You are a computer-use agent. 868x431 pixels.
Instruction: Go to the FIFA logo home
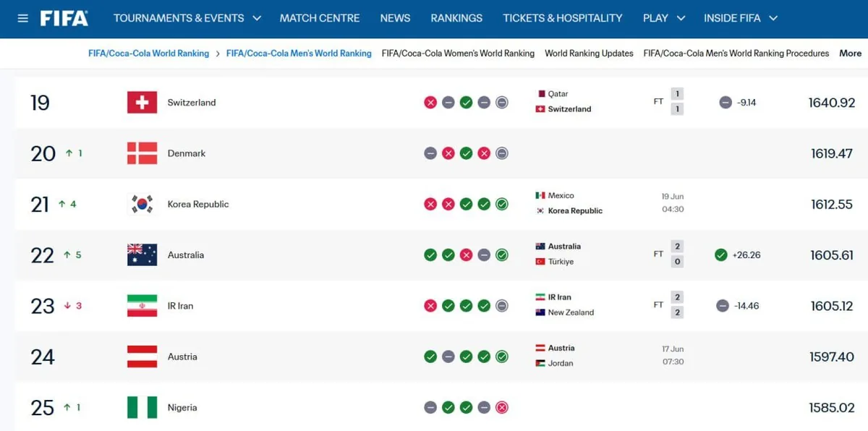(64, 18)
